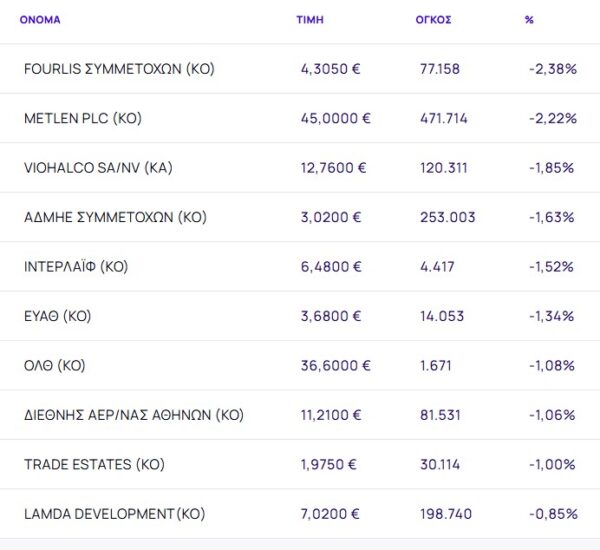Sort table by ΟΝΟΜΑ column header
Image resolution: width=600 pixels, height=550 pixels.
click(41, 19)
